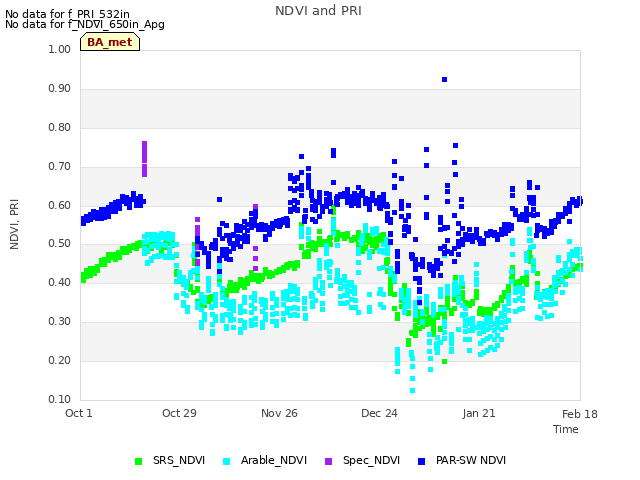
Task: Click the 0.90 y-axis tick label
Action: [60, 89]
